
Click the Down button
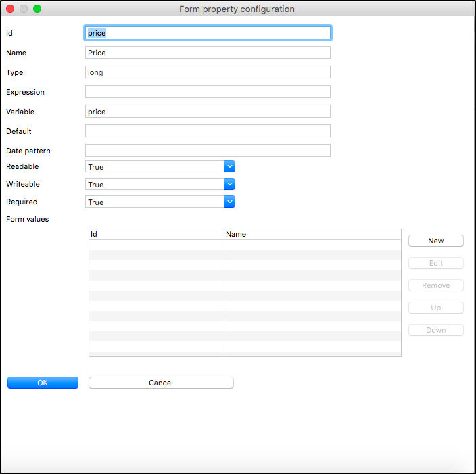435,330
